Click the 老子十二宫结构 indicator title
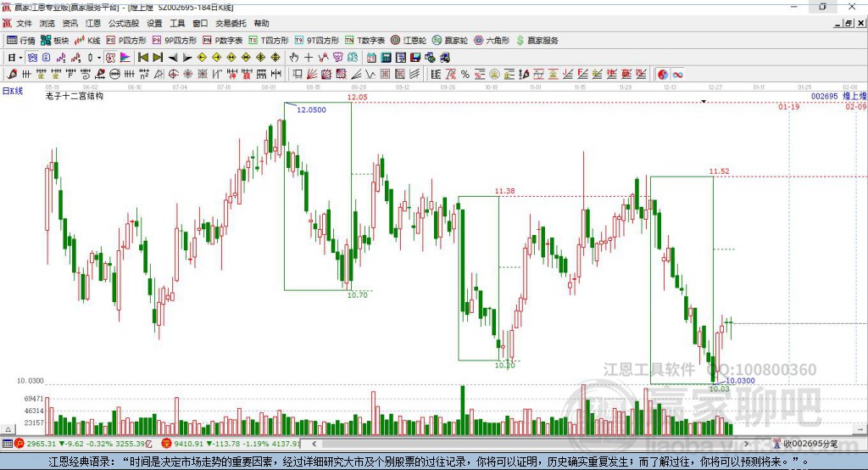The width and height of the screenshot is (868, 470). pos(75,96)
